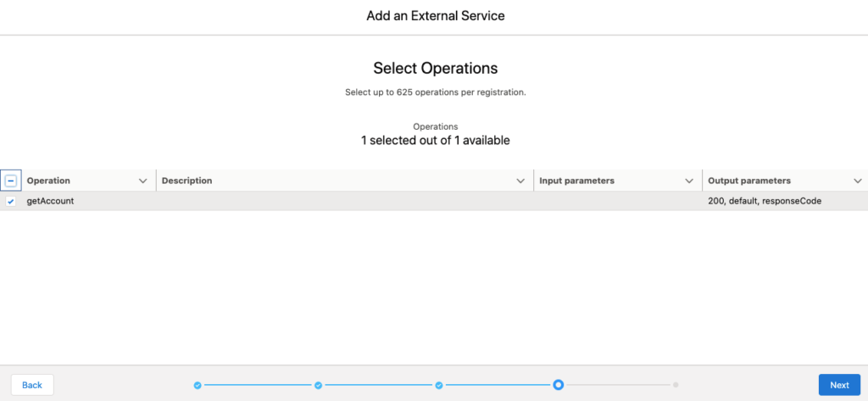
Task: Toggle the select-all operations header checkbox
Action: pos(11,181)
